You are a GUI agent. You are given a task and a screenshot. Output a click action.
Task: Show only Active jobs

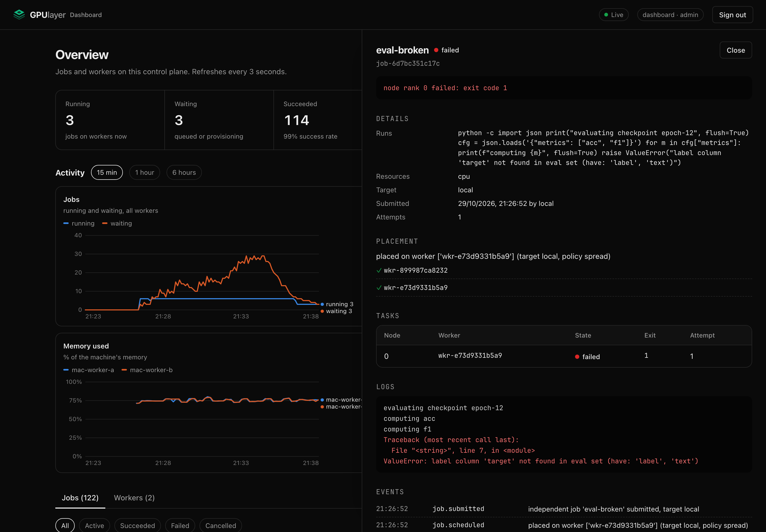(94, 525)
